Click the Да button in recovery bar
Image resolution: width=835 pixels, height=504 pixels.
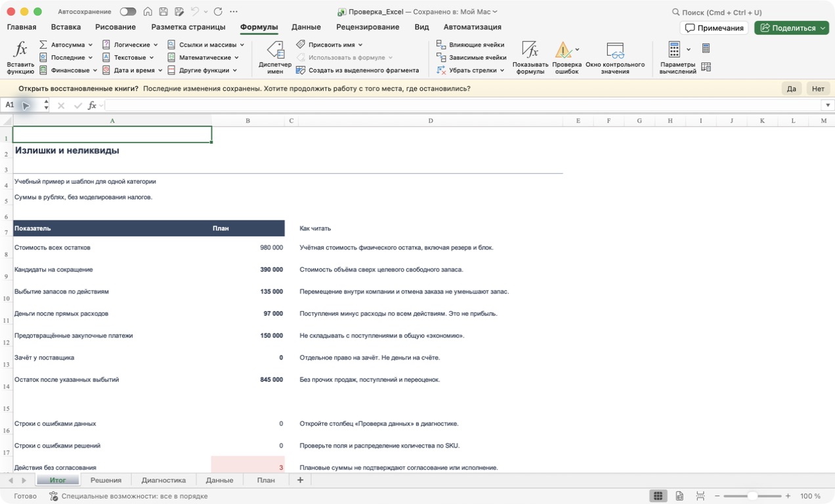[792, 89]
